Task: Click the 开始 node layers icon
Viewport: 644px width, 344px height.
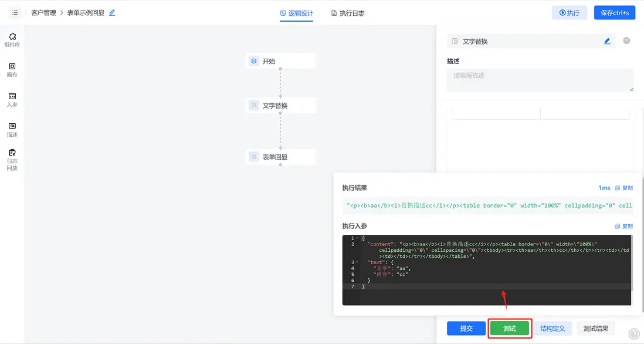Action: pyautogui.click(x=254, y=61)
